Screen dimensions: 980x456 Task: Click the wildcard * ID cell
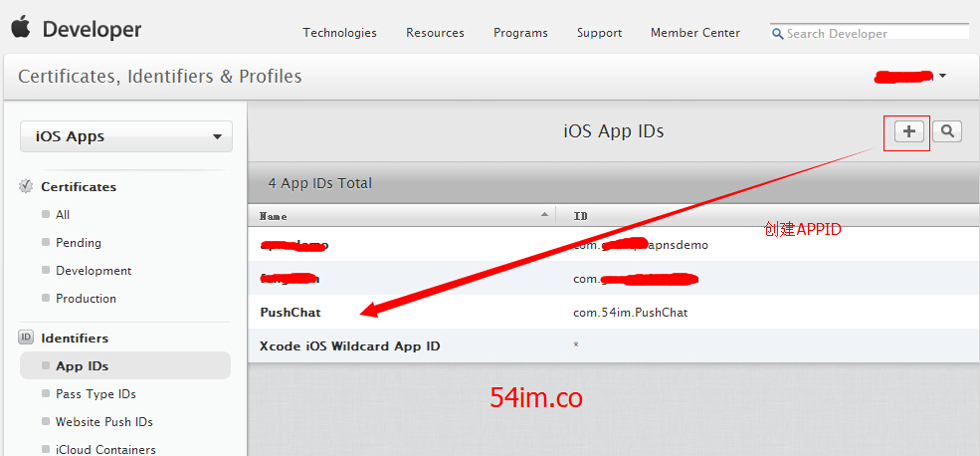pos(576,345)
